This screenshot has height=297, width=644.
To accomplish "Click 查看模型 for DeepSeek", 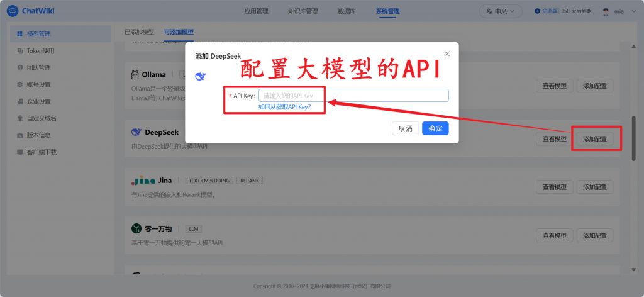I will pyautogui.click(x=555, y=139).
